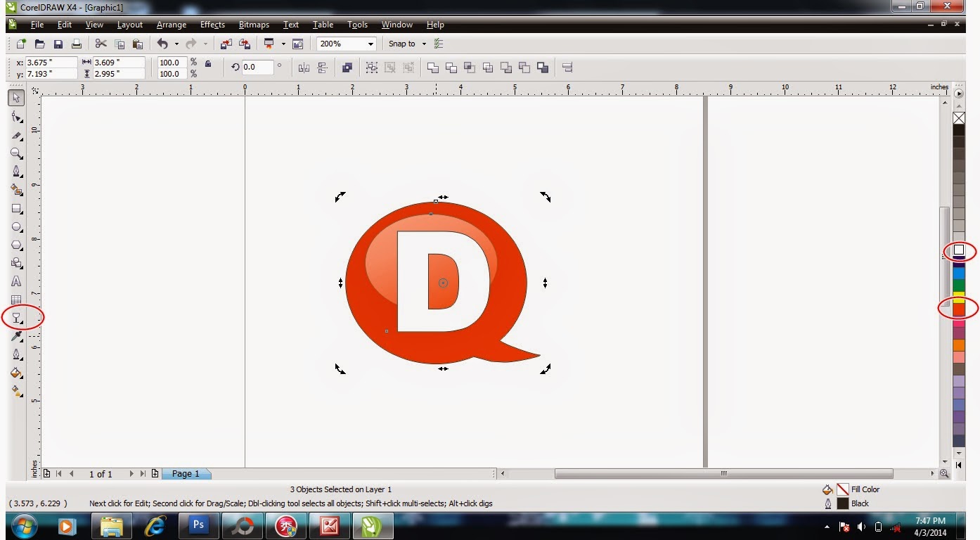Viewport: 980px width, 540px height.
Task: Open the Options dialog button
Action: (x=439, y=44)
